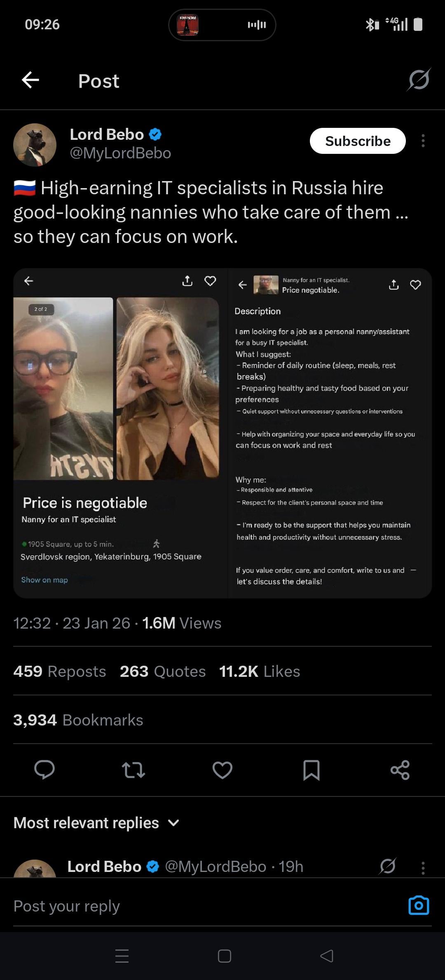Subscribe to Lord Bebo
Viewport: 445px width, 980px height.
358,141
